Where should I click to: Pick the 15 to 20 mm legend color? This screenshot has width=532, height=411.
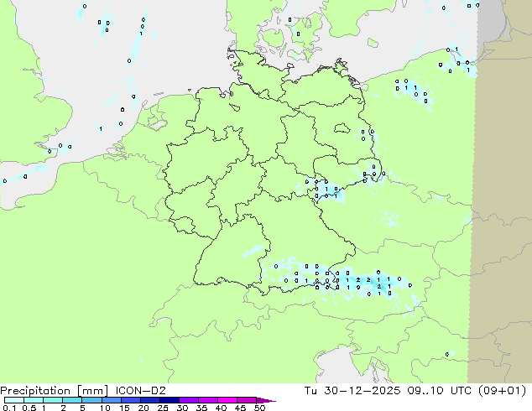point(131,400)
